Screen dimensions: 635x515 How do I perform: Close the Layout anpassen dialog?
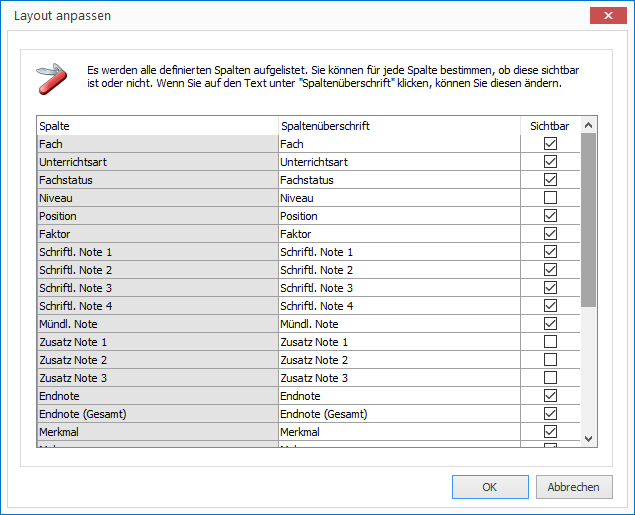pos(608,16)
